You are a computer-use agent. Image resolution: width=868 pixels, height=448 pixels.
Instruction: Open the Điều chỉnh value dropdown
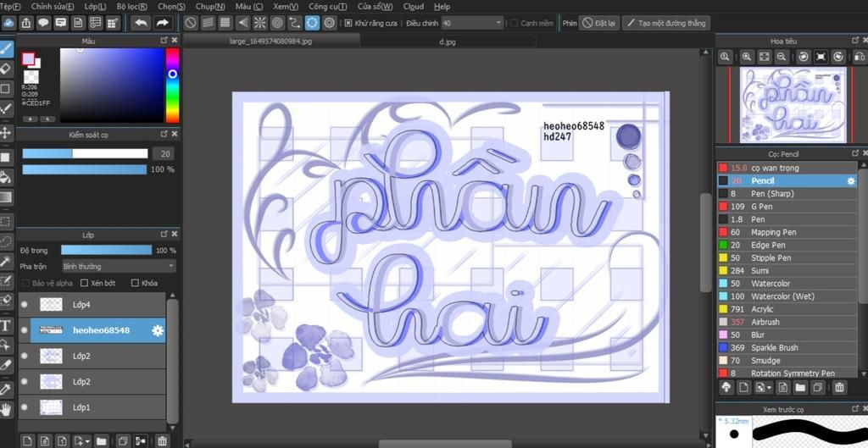473,23
